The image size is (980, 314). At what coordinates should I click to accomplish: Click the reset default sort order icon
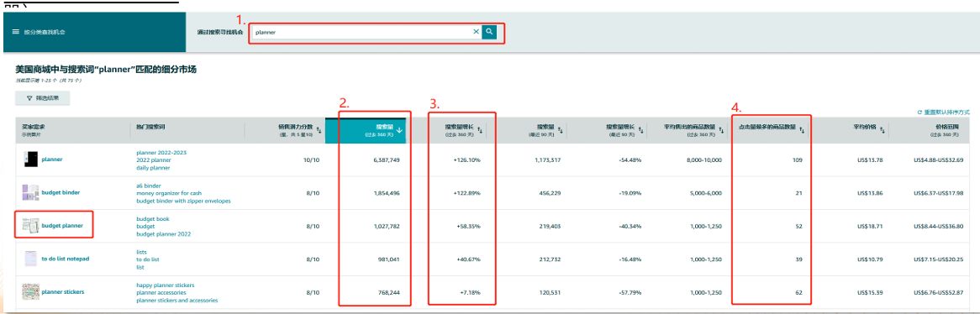pyautogui.click(x=919, y=113)
